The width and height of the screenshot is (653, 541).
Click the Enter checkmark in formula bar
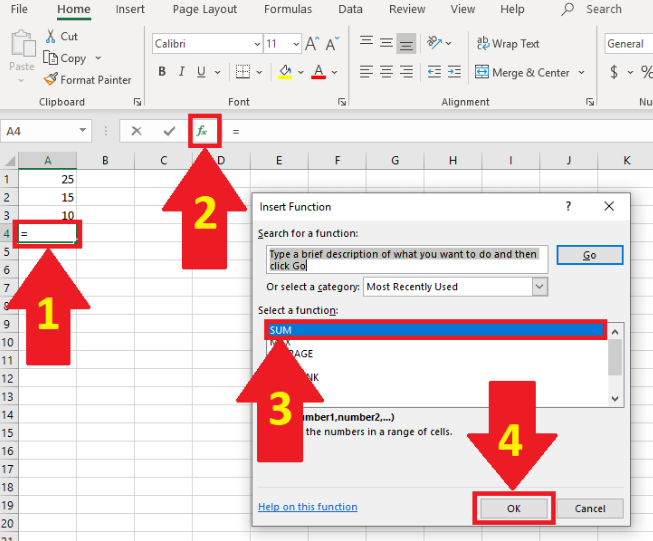point(169,131)
